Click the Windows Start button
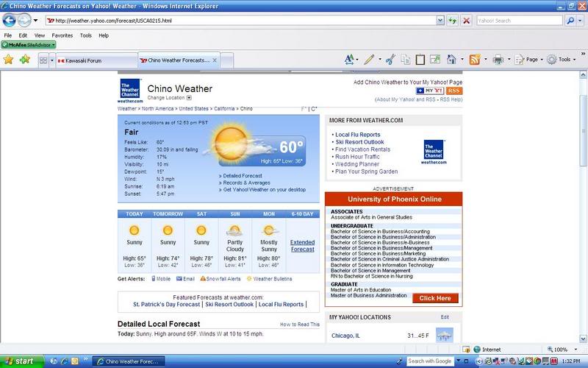Image resolution: width=588 pixels, height=368 pixels. (x=22, y=361)
